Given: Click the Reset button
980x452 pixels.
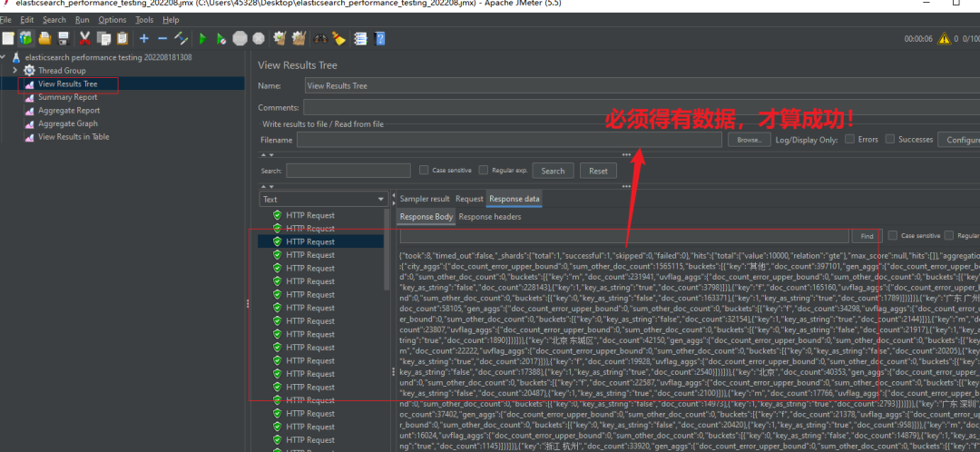Looking at the screenshot, I should coord(598,171).
